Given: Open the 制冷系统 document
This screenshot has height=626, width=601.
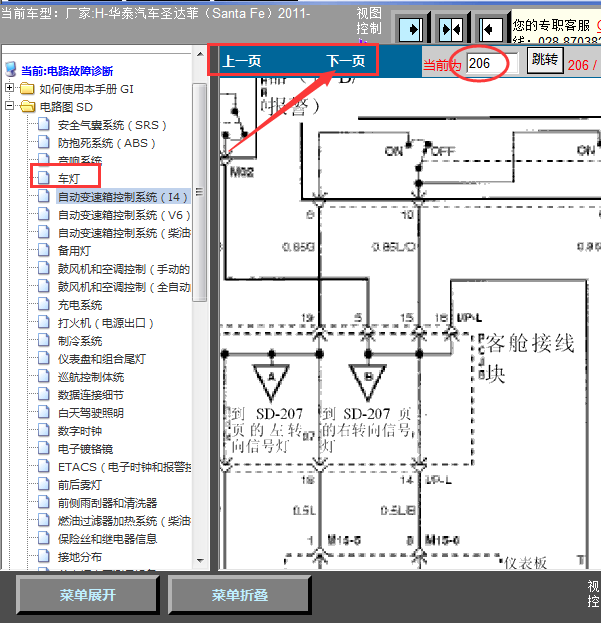Looking at the screenshot, I should [80, 341].
